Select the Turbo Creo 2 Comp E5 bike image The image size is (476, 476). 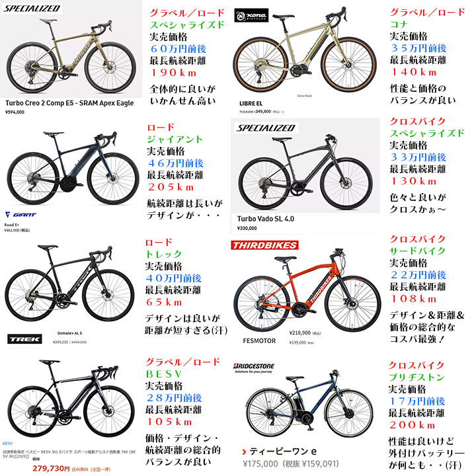71,55
